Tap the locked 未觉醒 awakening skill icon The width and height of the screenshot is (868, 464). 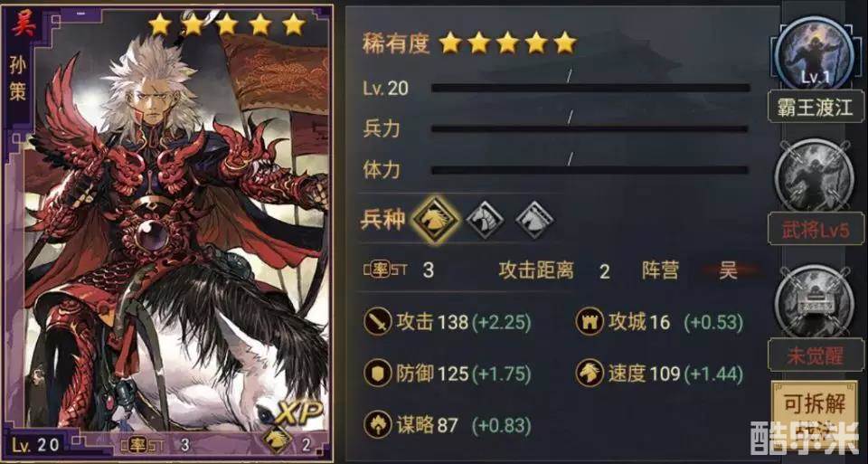point(815,303)
